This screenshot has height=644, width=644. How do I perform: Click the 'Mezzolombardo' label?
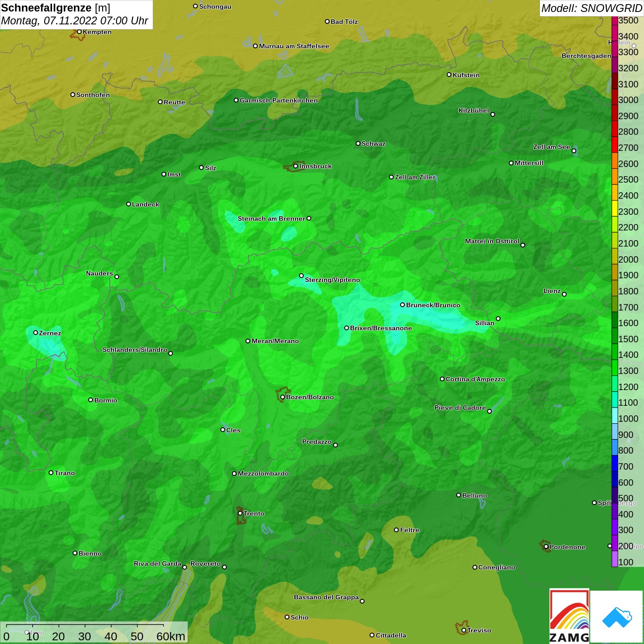(x=263, y=473)
